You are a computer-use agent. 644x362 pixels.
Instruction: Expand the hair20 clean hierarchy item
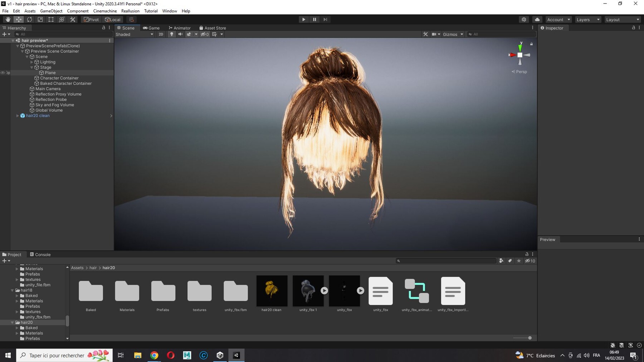pyautogui.click(x=18, y=116)
